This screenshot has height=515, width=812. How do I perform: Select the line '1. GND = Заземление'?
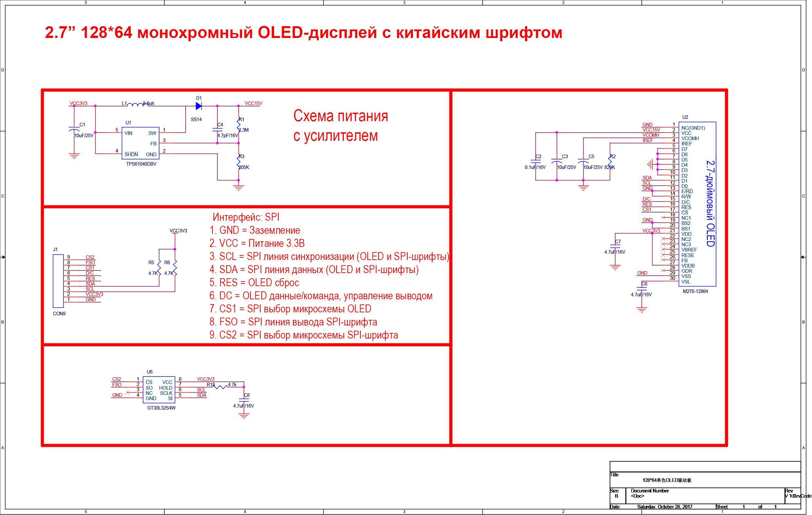coord(255,230)
